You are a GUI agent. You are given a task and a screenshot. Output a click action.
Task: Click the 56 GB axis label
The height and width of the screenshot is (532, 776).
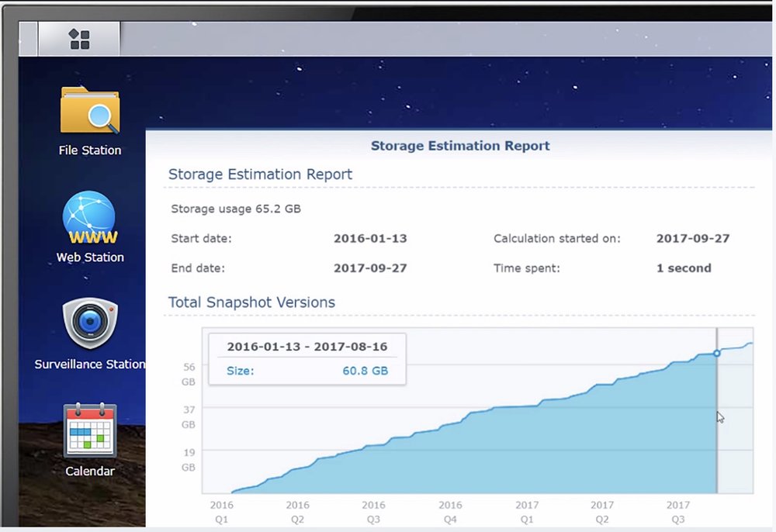pyautogui.click(x=189, y=375)
